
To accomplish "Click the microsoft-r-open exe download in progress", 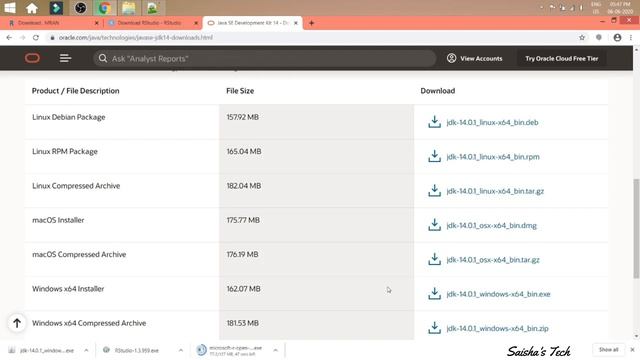I will [231, 350].
